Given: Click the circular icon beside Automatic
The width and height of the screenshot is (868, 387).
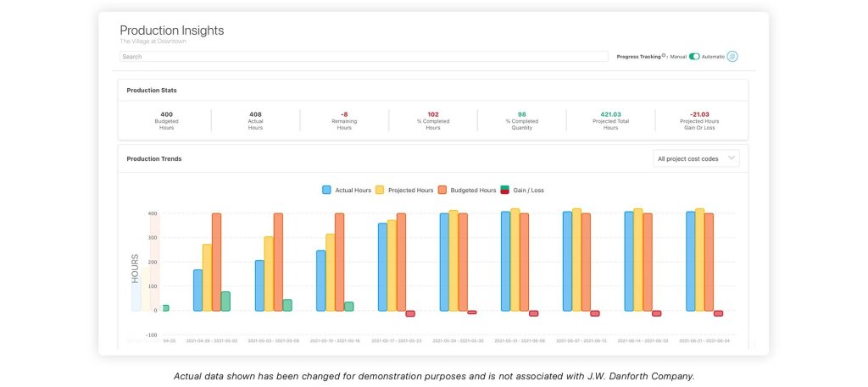Looking at the screenshot, I should 732,57.
